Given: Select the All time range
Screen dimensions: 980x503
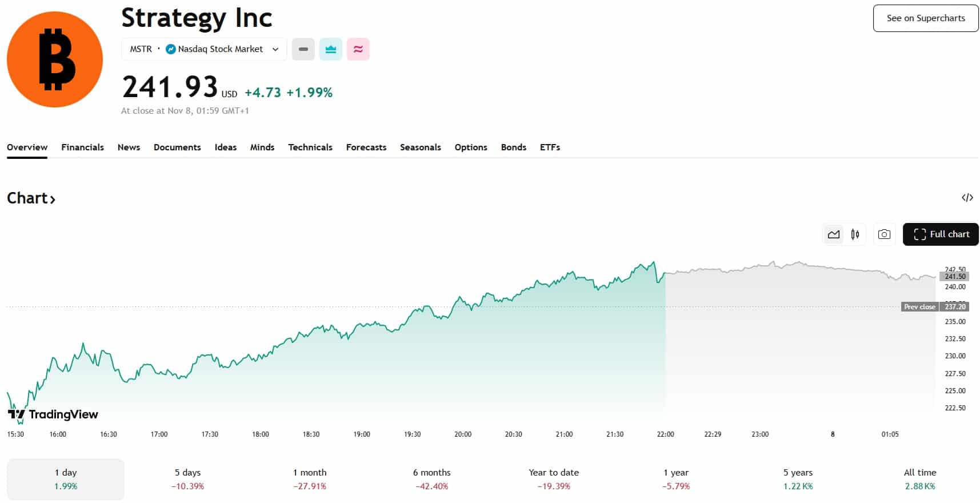Looking at the screenshot, I should pos(919,479).
